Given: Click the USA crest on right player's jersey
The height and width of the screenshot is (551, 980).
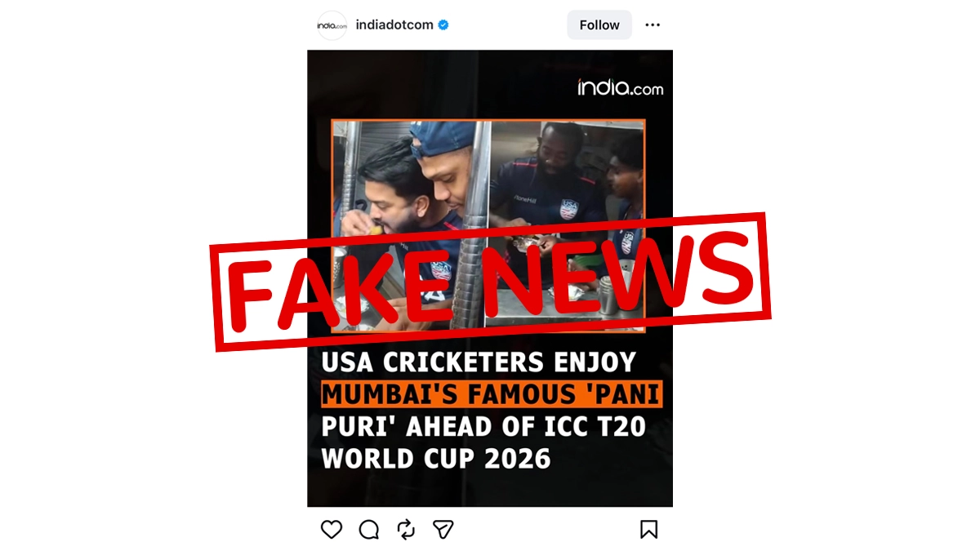Looking at the screenshot, I should (568, 210).
